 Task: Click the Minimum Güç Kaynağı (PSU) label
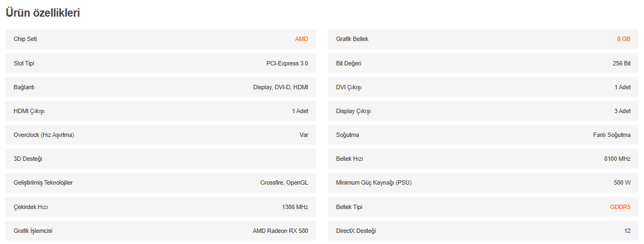click(374, 183)
